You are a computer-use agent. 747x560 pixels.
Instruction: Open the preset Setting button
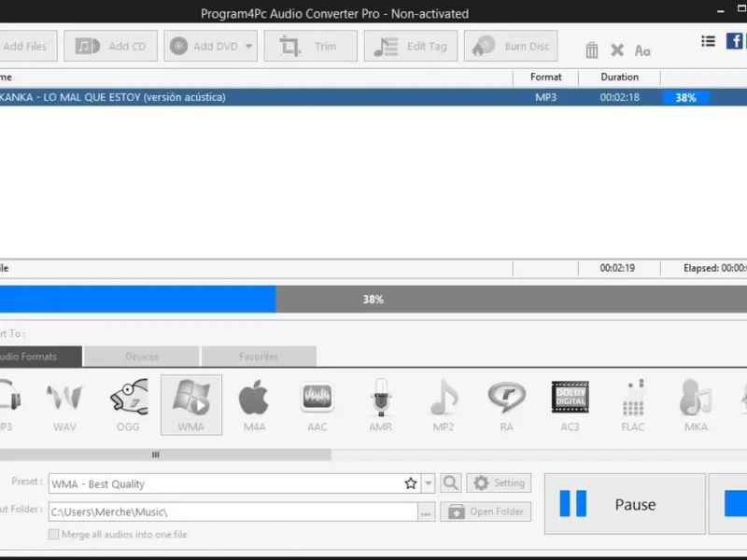499,483
